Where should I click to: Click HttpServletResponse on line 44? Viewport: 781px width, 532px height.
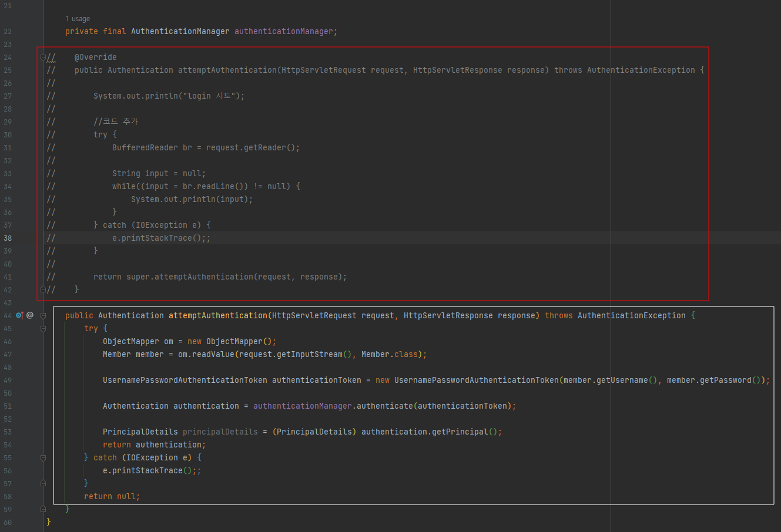448,315
